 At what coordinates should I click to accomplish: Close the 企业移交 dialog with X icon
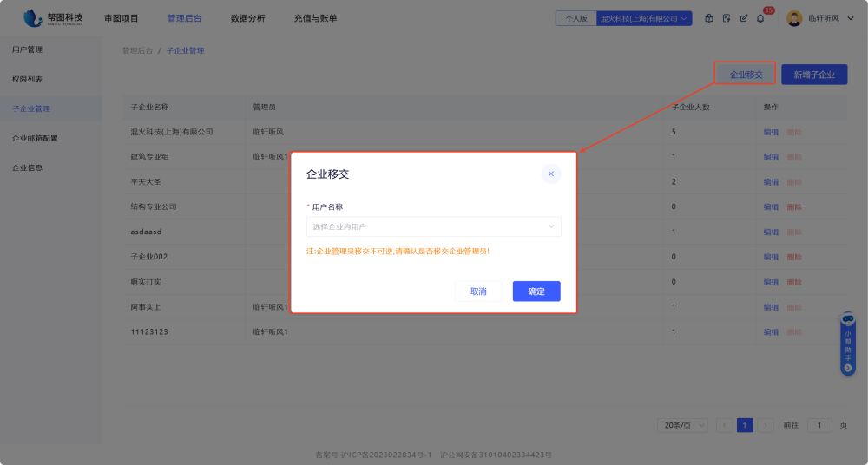550,174
